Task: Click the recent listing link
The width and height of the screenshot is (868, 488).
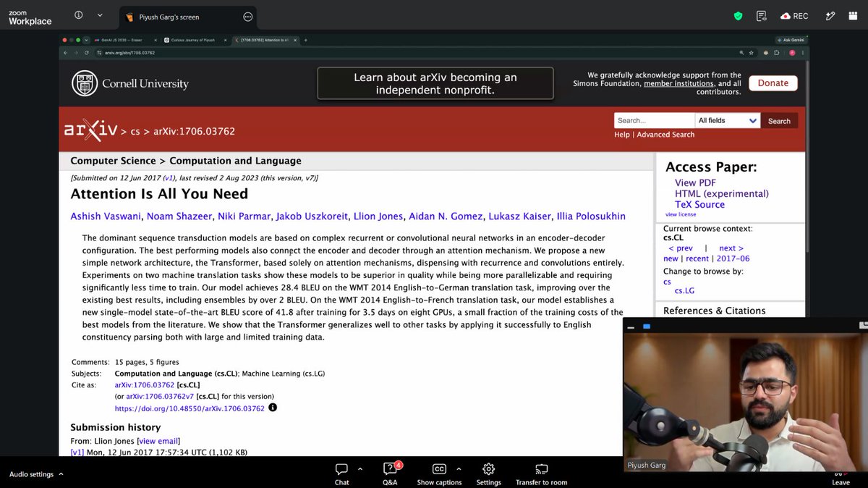Action: (x=697, y=258)
